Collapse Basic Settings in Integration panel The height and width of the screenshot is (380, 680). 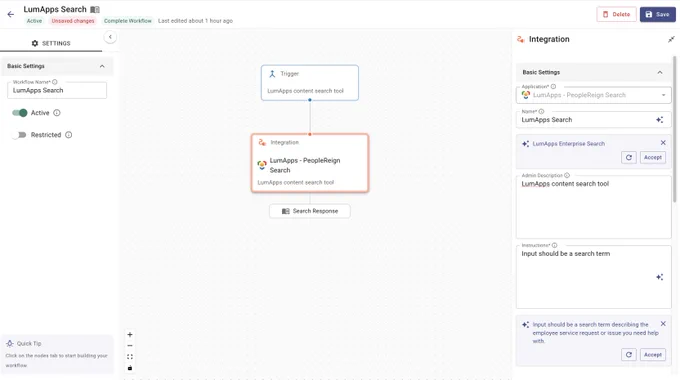click(660, 72)
